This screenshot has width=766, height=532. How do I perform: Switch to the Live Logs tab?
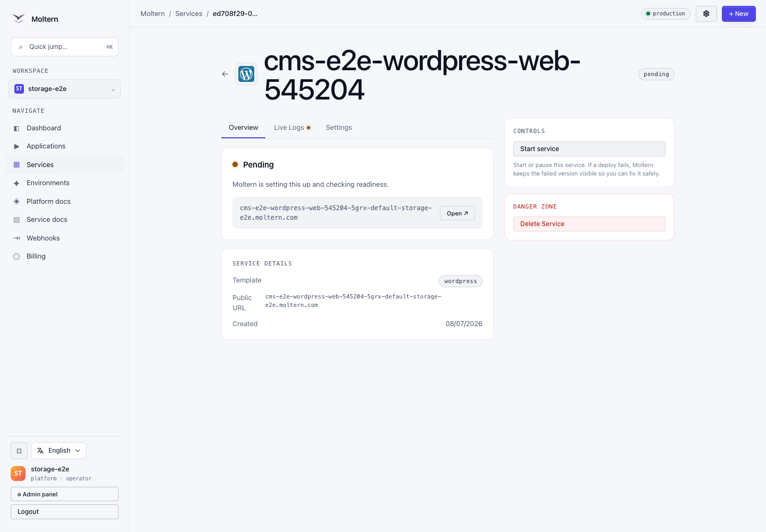[292, 128]
